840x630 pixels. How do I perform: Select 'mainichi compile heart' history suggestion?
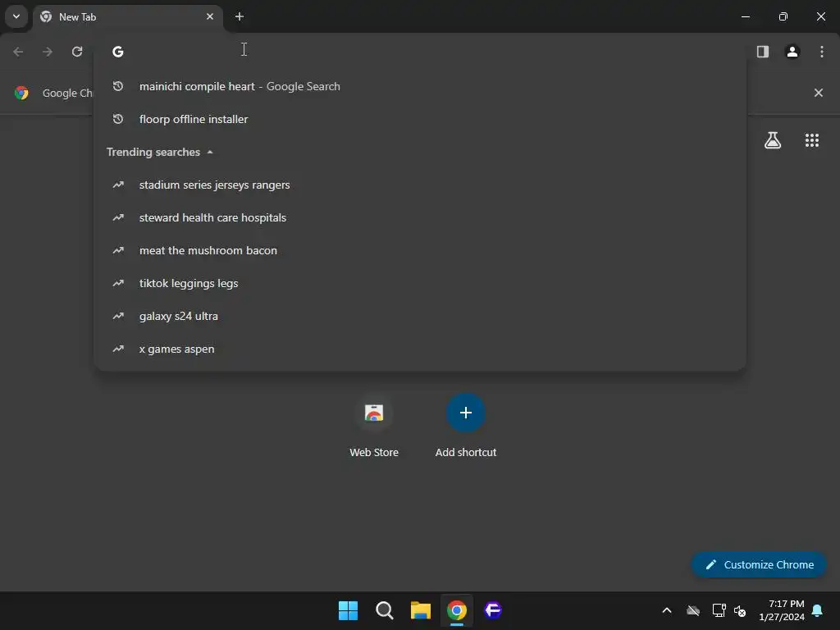pyautogui.click(x=420, y=86)
